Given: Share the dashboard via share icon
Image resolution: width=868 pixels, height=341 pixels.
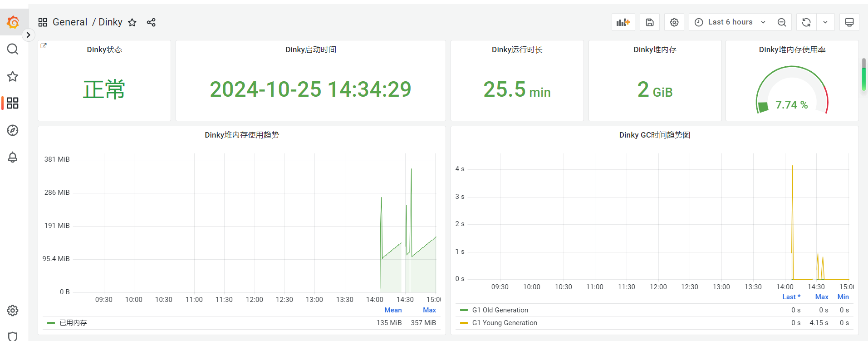Looking at the screenshot, I should [x=151, y=22].
